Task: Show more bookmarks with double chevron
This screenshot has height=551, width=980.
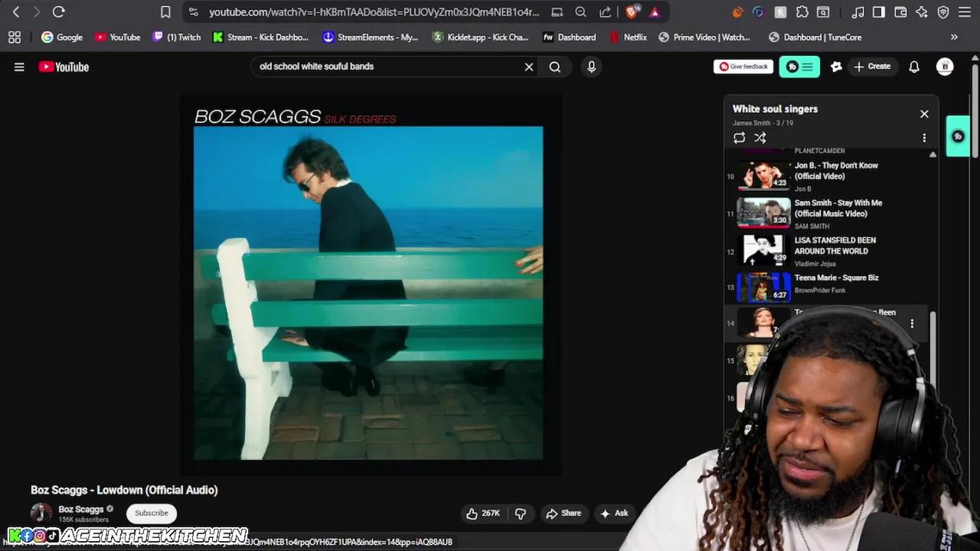Action: click(x=954, y=37)
